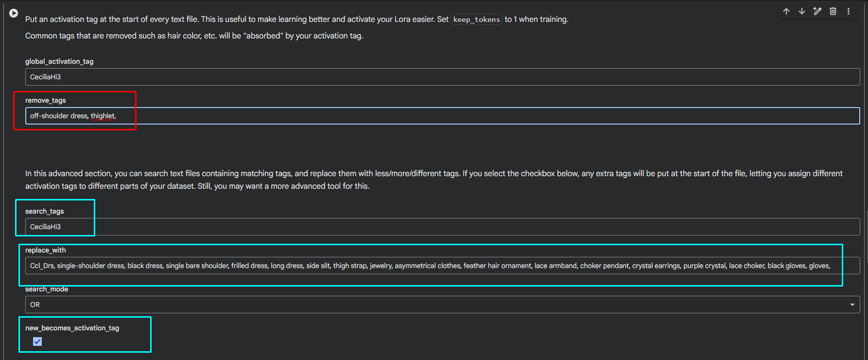The width and height of the screenshot is (868, 360).
Task: Delete the cell with the trash icon
Action: point(833,11)
